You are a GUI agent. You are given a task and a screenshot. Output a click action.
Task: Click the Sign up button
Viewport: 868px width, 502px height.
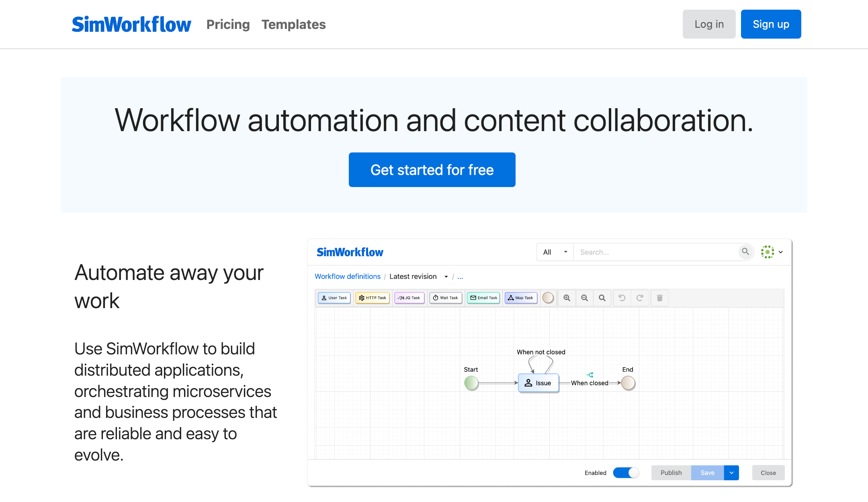[771, 24]
